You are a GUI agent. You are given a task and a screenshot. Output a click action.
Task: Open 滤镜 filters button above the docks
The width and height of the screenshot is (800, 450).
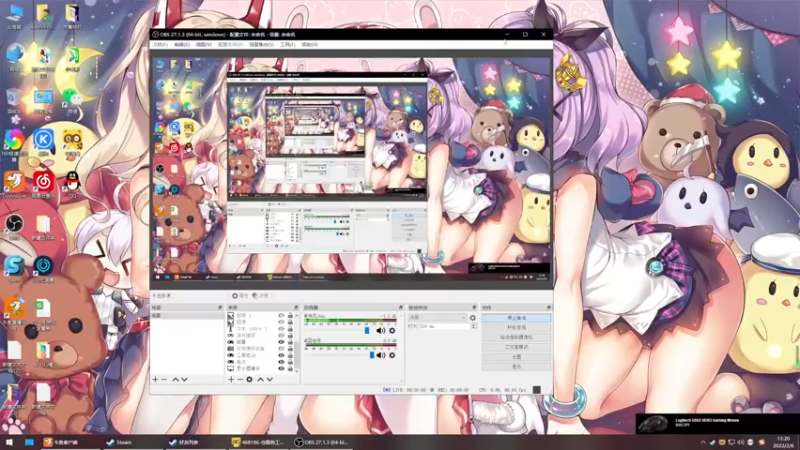click(260, 296)
